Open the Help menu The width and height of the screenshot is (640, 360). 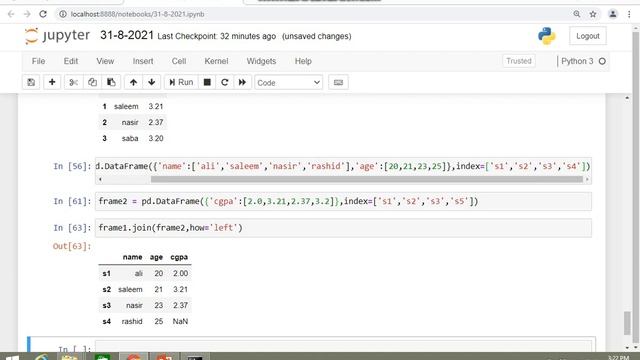[x=303, y=61]
